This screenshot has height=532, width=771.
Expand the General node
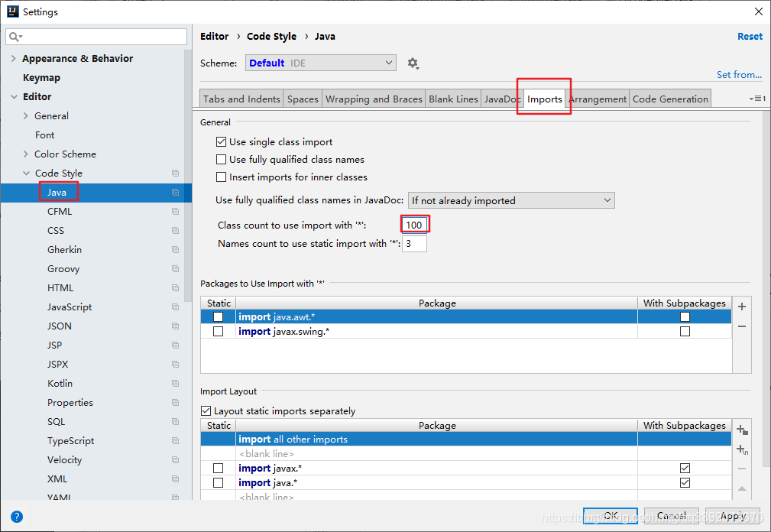[25, 116]
